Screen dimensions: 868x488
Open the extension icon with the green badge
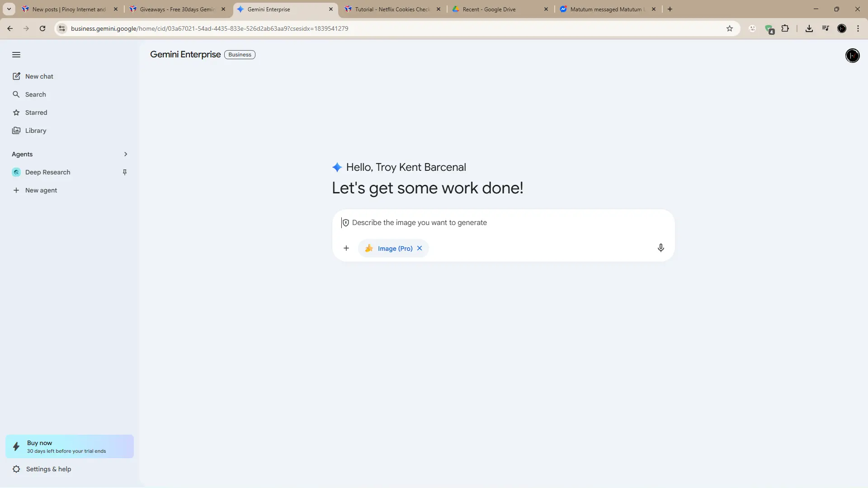click(x=769, y=29)
